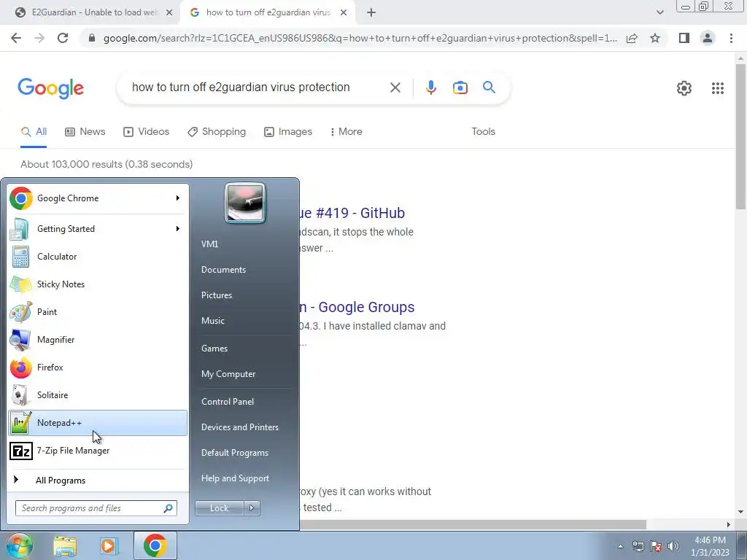Click the horizontal scrollbar at page bottom

tap(473, 524)
